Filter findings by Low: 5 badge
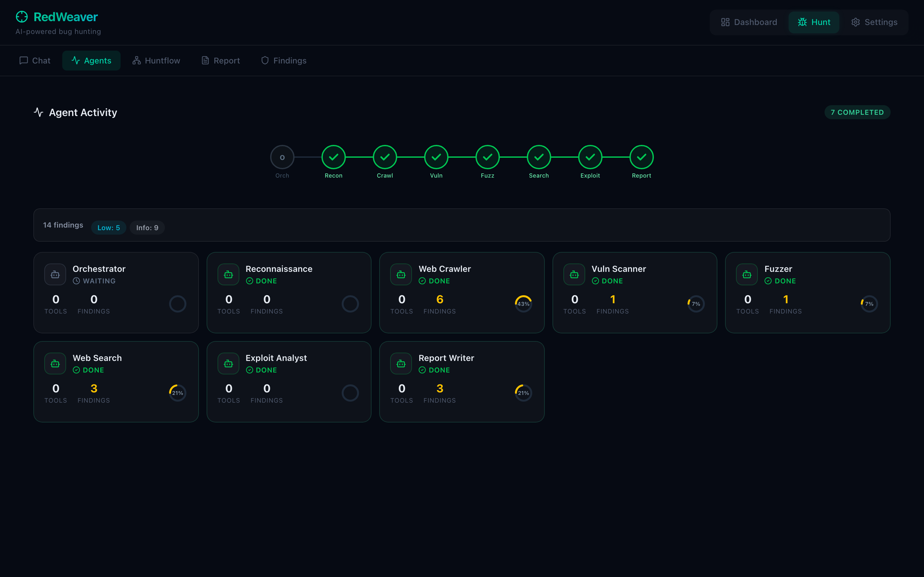 (108, 228)
